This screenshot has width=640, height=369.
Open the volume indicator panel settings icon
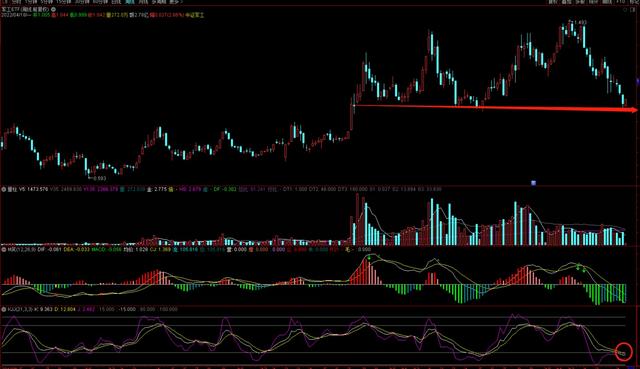(x=4, y=189)
